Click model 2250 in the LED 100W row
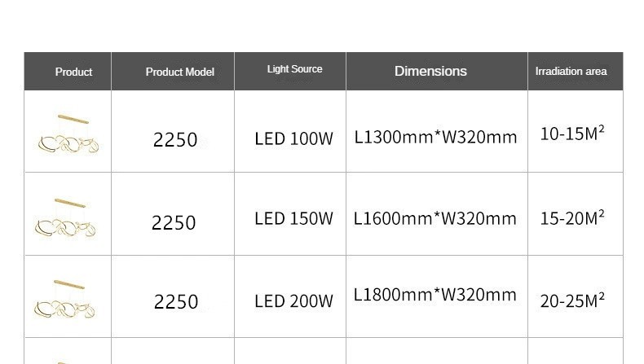Screen dimensions: 644x364 coord(175,140)
